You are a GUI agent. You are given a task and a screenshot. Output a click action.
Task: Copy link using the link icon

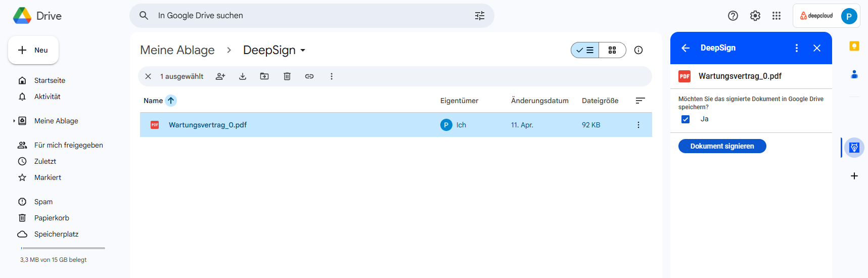pyautogui.click(x=309, y=76)
